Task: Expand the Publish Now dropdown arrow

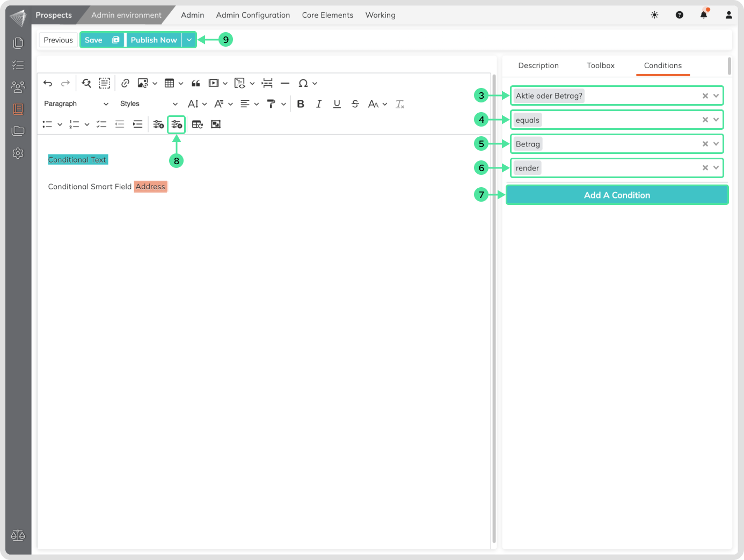Action: [189, 40]
